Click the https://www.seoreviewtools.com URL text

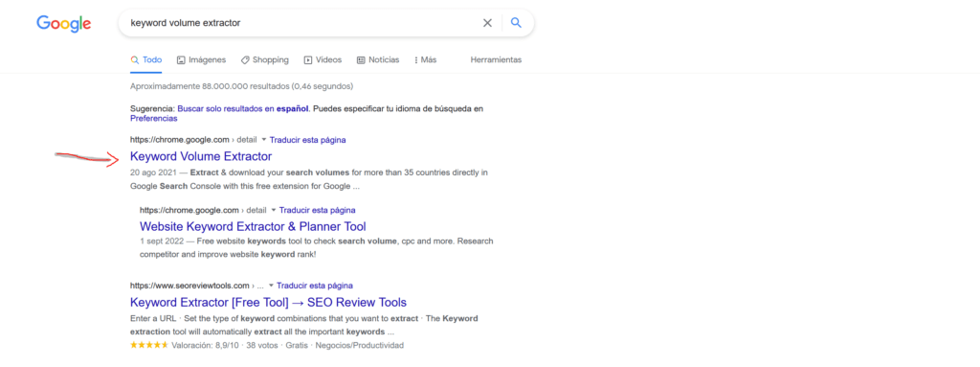[x=189, y=286]
